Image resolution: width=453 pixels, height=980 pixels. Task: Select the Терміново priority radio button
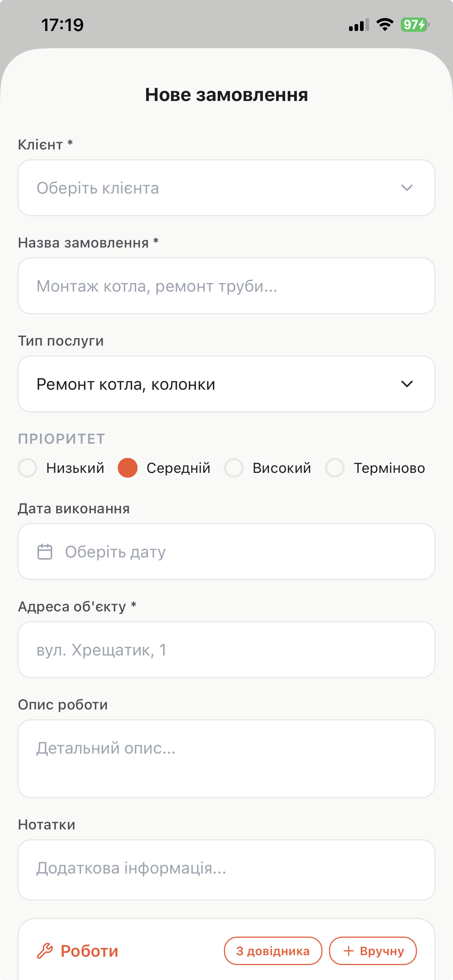pyautogui.click(x=334, y=467)
